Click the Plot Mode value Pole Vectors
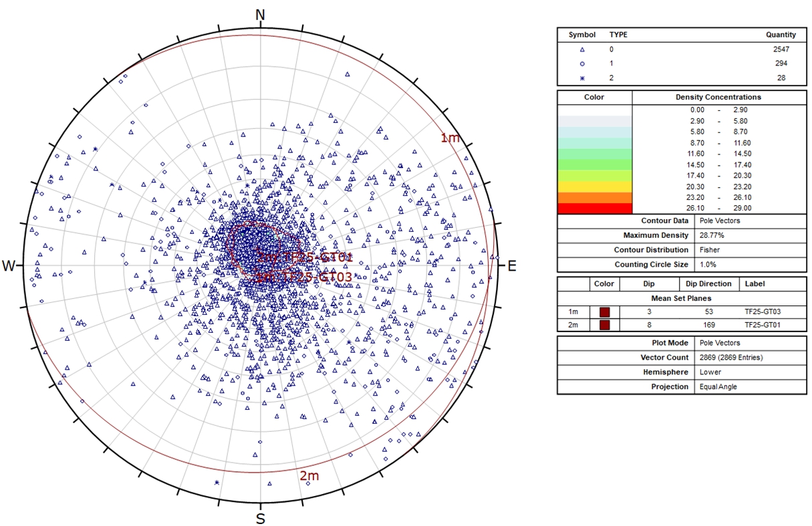Viewport: 812px width, 526px height. [718, 343]
